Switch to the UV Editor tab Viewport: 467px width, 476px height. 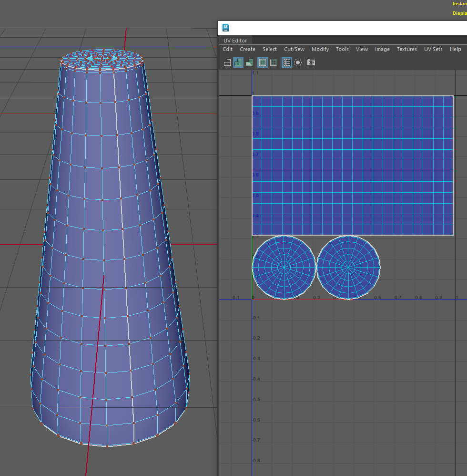coord(235,41)
